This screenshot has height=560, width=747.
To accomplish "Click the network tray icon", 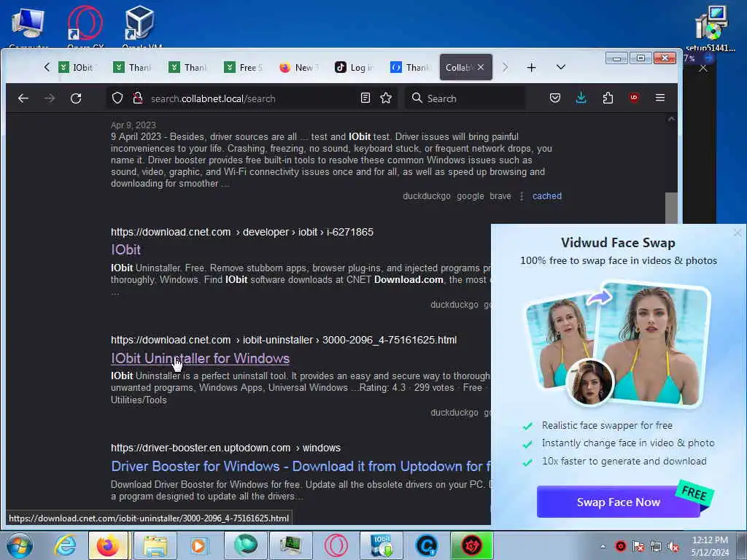I will 656,547.
